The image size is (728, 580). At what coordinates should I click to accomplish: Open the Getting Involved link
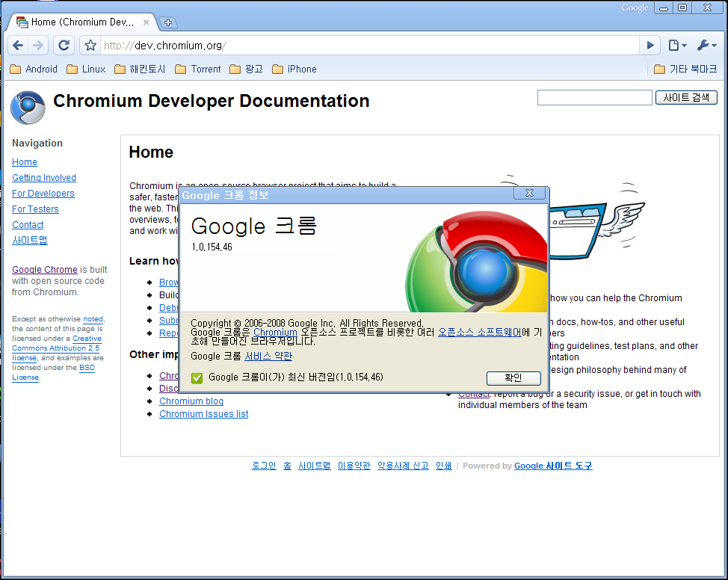coord(44,178)
